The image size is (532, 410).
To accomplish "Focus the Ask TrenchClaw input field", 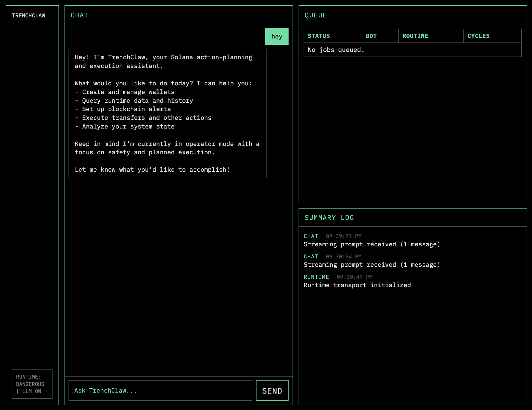I will (x=160, y=390).
